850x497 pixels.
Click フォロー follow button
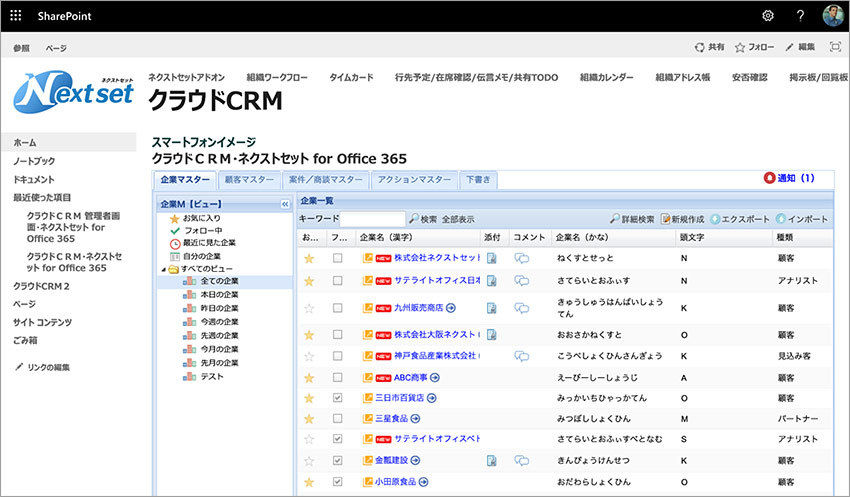pyautogui.click(x=755, y=47)
